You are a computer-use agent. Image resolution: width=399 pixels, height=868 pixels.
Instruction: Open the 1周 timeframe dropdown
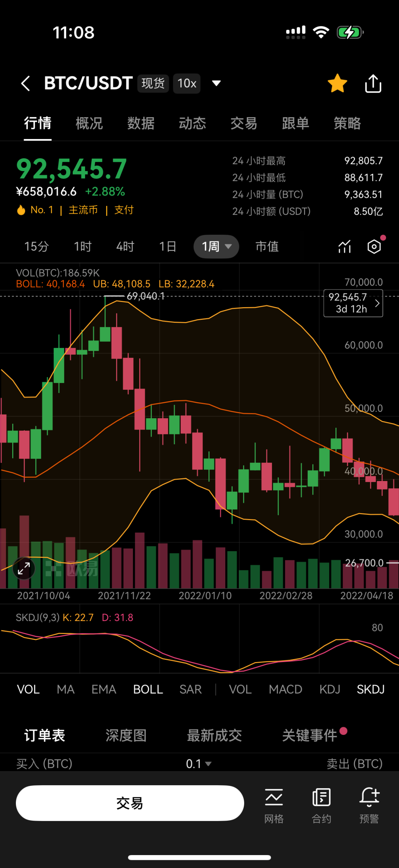tap(216, 247)
